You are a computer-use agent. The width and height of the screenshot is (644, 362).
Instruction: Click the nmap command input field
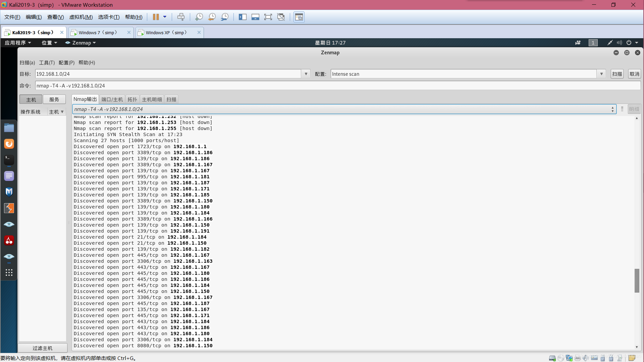tap(338, 85)
